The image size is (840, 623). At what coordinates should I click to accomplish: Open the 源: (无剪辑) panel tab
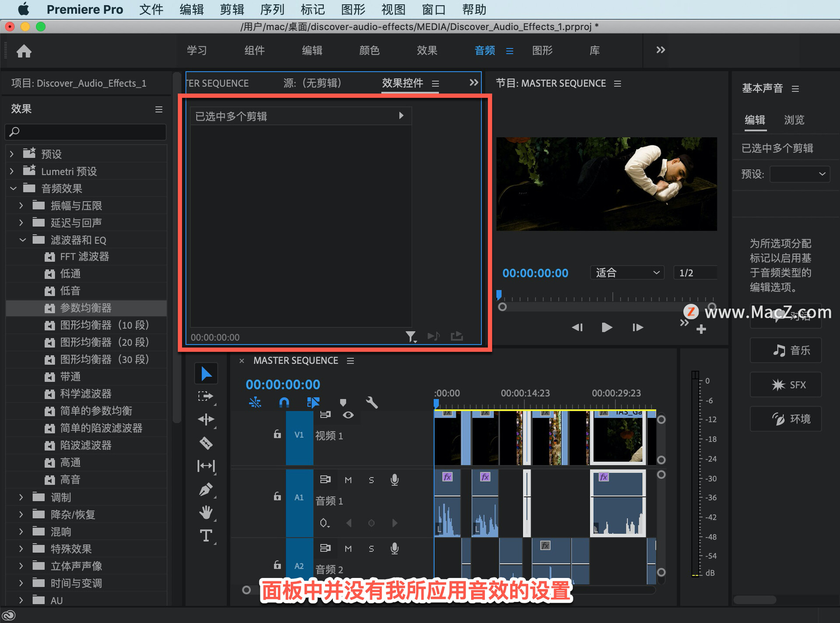(312, 83)
